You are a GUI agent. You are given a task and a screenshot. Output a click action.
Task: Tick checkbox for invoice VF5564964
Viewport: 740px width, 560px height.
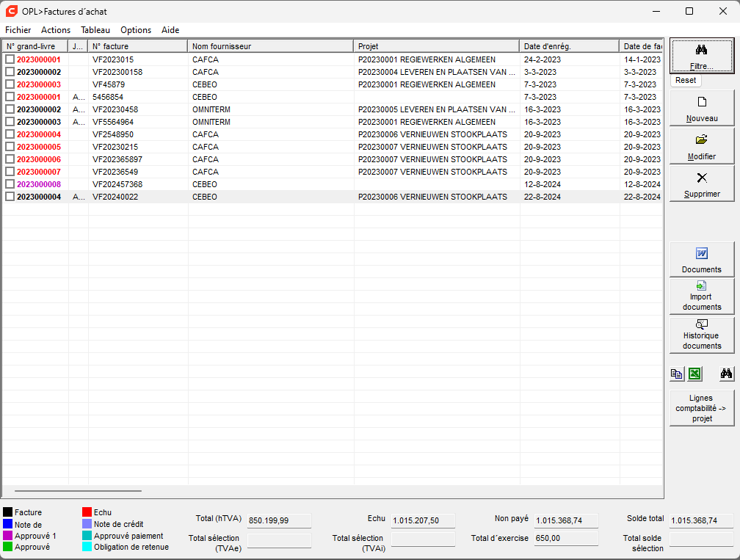click(x=10, y=122)
